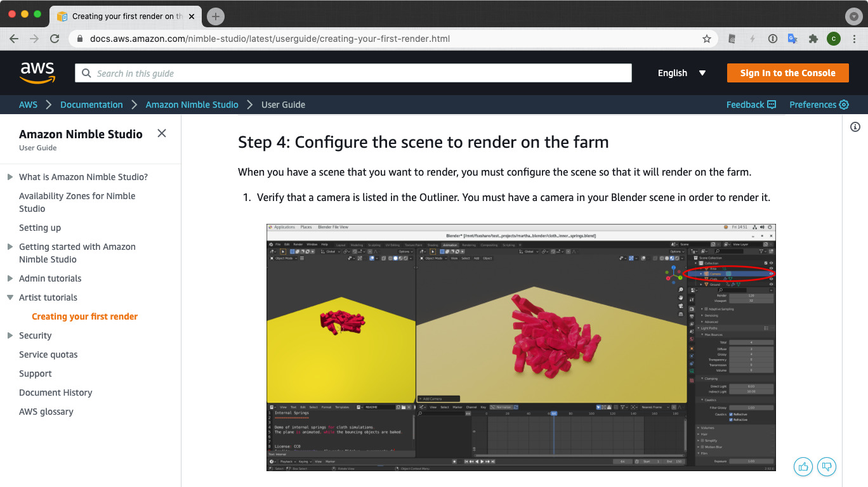Click the thumbs-up feedback icon
Image resolution: width=868 pixels, height=487 pixels.
[x=803, y=466]
